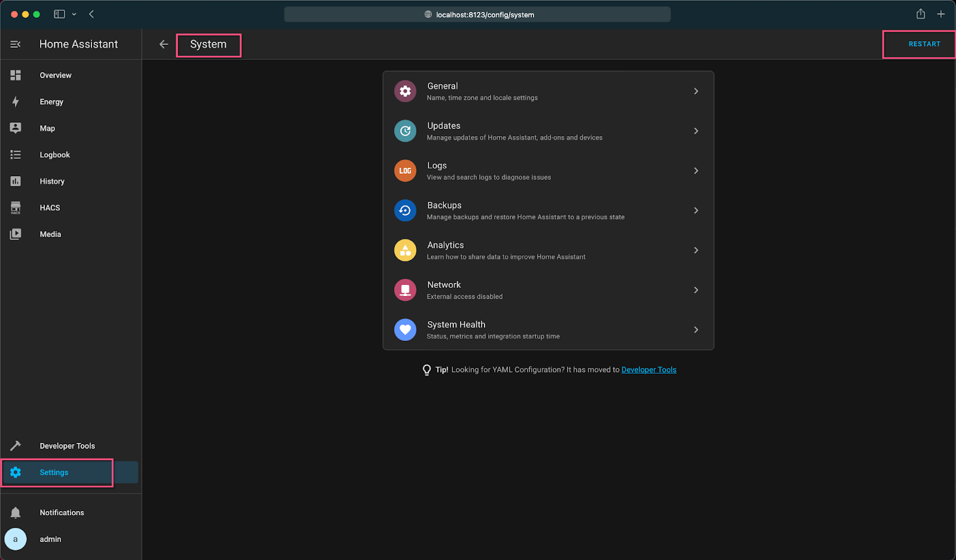Follow the Developer Tools hyperlink in tip
Screen dimensions: 956x560
(x=649, y=370)
